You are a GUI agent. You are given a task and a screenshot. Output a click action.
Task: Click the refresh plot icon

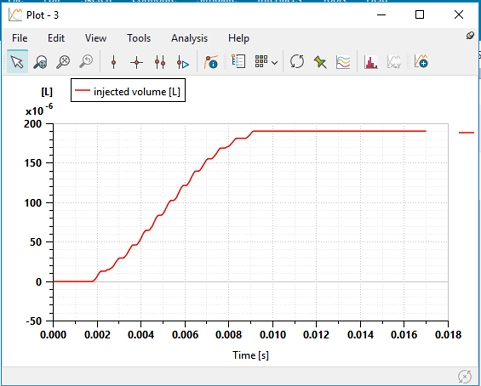tap(297, 62)
